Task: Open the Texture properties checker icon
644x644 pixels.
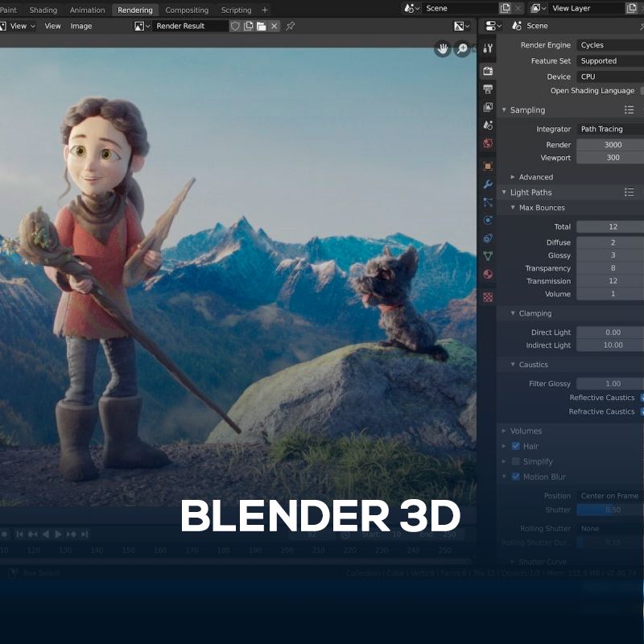Action: (x=488, y=296)
